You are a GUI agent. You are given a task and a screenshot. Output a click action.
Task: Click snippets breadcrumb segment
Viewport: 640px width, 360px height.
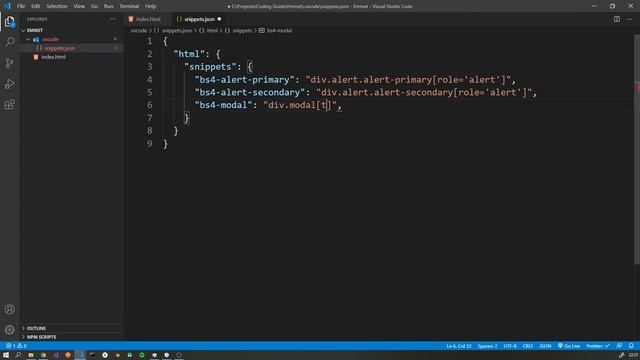click(242, 31)
